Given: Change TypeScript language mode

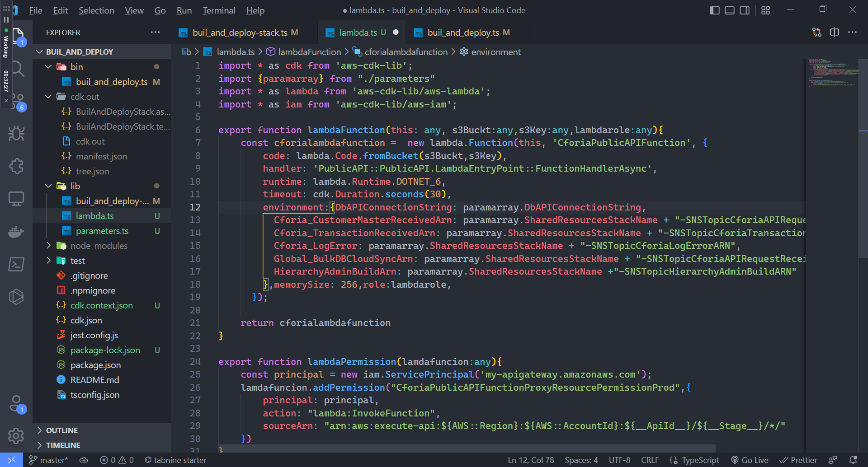Looking at the screenshot, I should point(700,460).
